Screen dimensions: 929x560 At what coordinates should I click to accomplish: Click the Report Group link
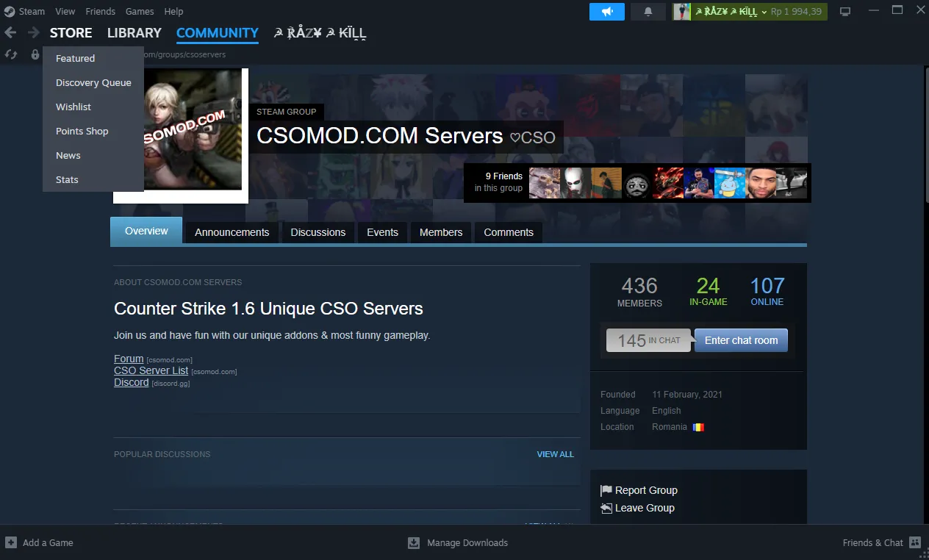[x=646, y=490]
